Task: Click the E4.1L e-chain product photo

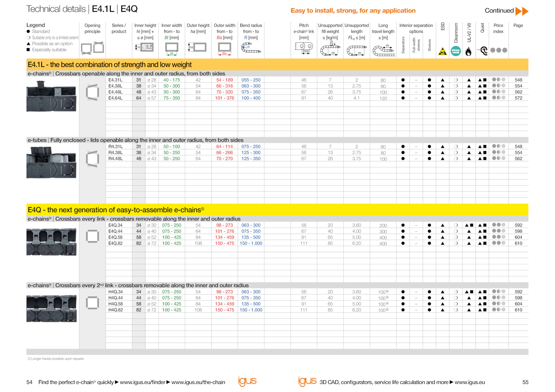Action: 51,96
